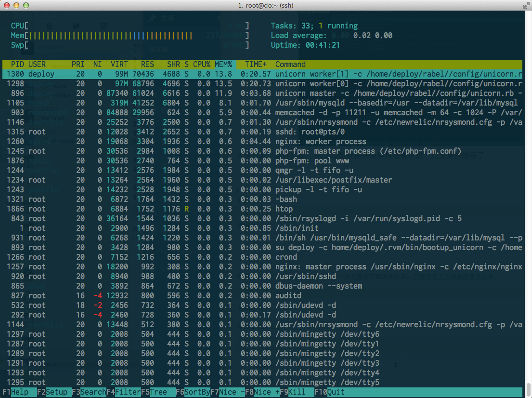Select unicorn worker[0] process row
532x398 pixels.
pyautogui.click(x=262, y=83)
